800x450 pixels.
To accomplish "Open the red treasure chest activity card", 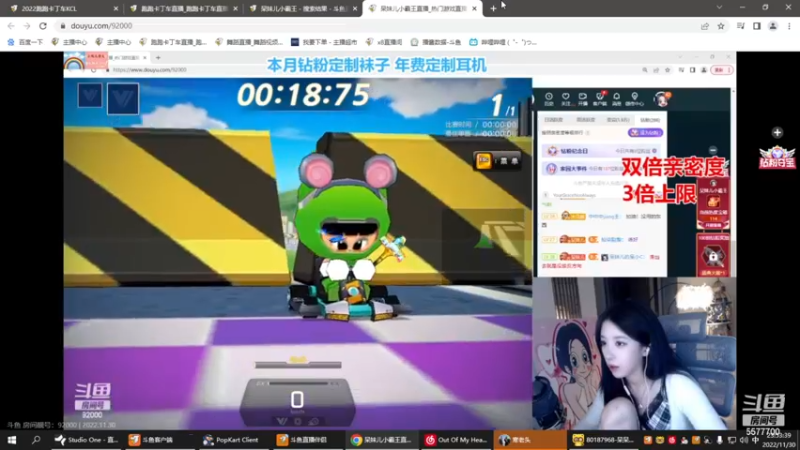I will coord(713,204).
